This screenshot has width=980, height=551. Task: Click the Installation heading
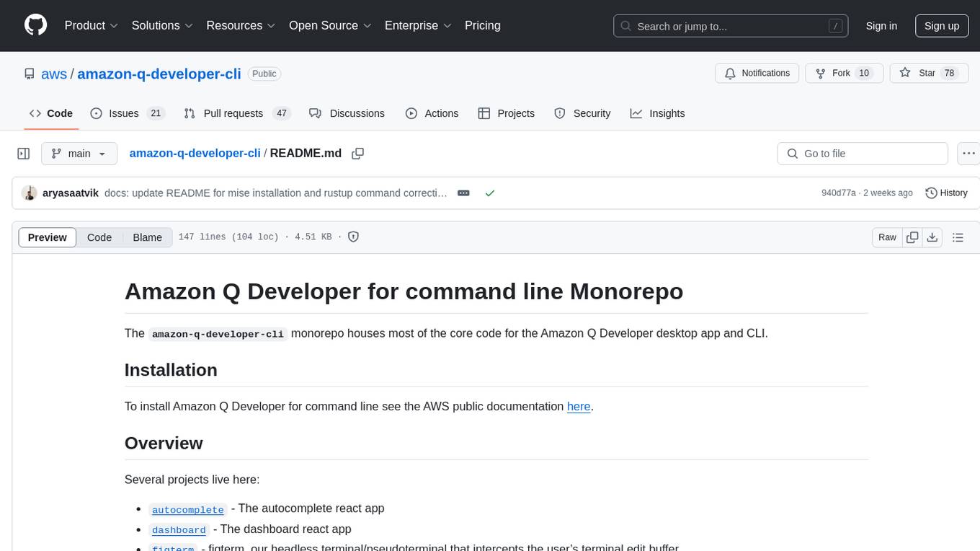click(171, 370)
